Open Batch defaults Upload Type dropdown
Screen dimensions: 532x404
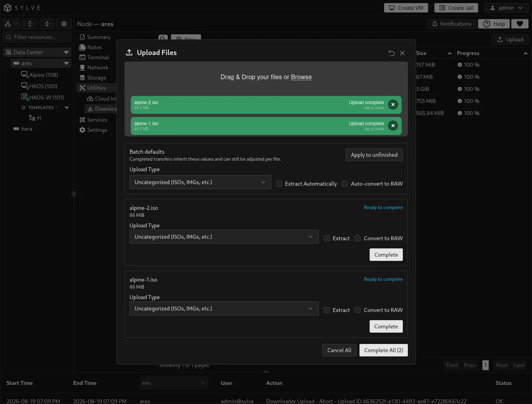200,182
